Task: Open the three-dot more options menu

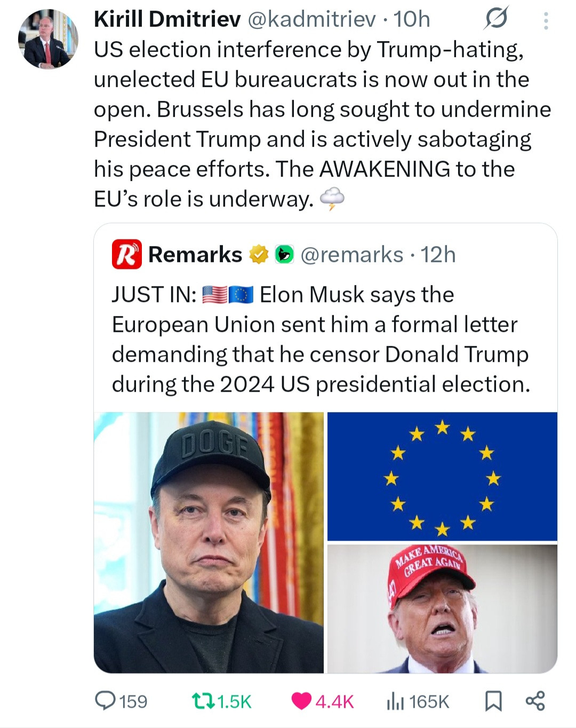Action: 546,20
